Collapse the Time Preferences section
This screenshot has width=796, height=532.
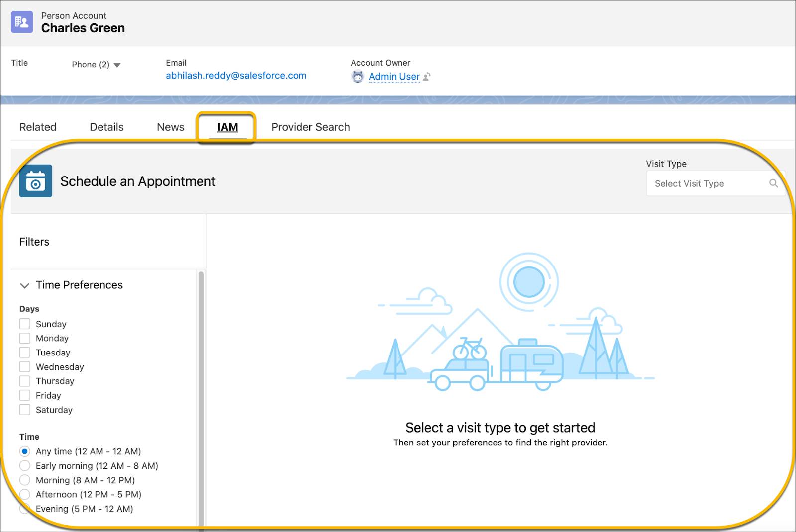pos(24,286)
